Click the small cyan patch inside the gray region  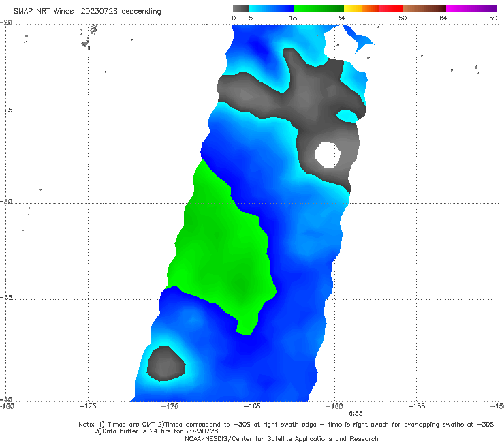point(347,116)
